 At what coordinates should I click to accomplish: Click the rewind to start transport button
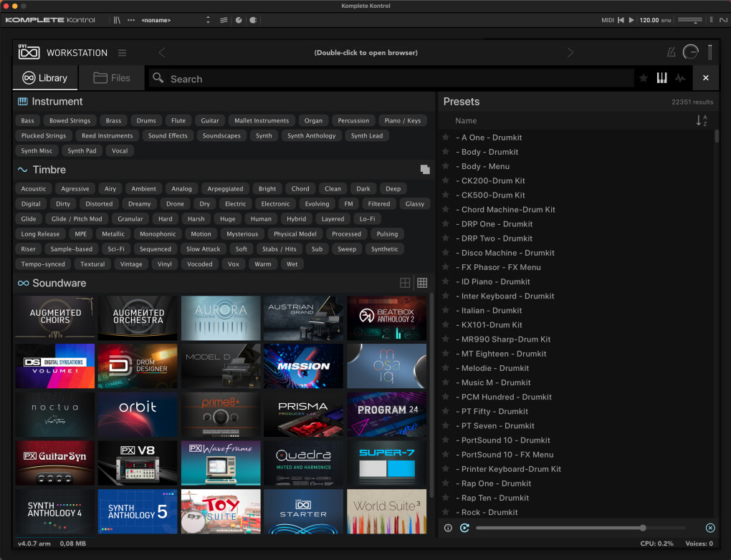[x=621, y=20]
